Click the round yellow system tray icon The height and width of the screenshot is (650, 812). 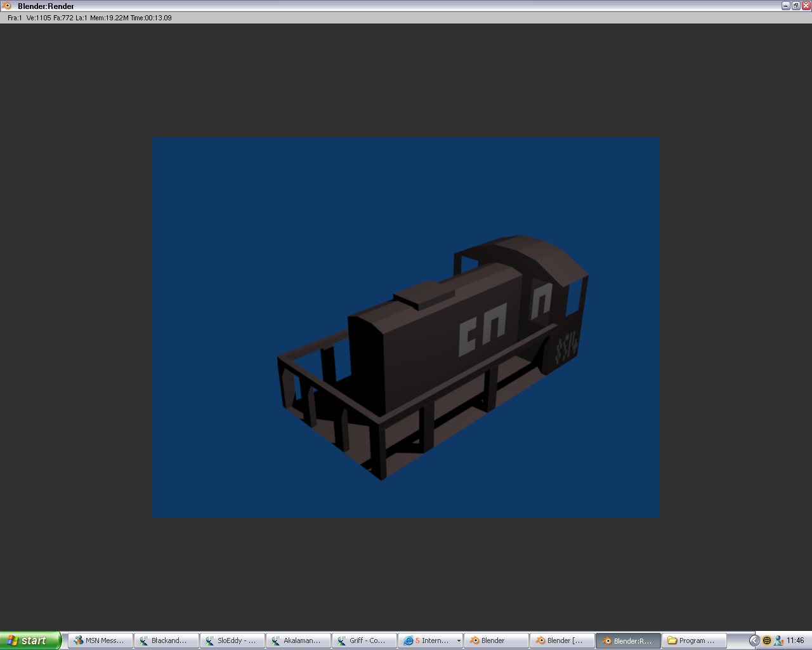click(767, 640)
